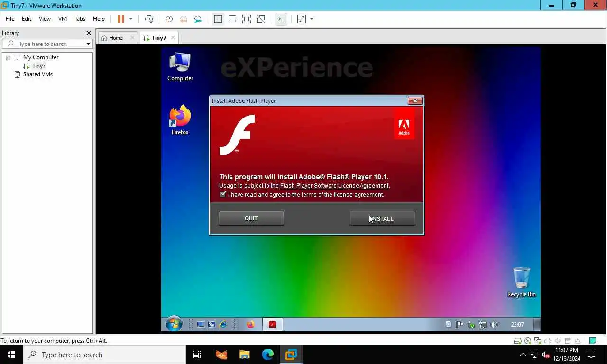Open the host Windows Start button

point(11,355)
